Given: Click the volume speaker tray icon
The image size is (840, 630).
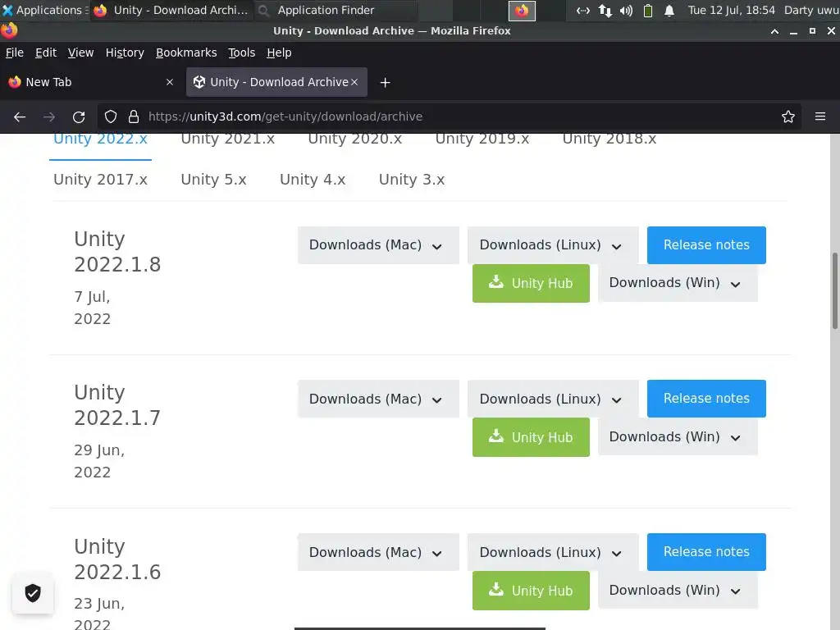Looking at the screenshot, I should [x=626, y=10].
